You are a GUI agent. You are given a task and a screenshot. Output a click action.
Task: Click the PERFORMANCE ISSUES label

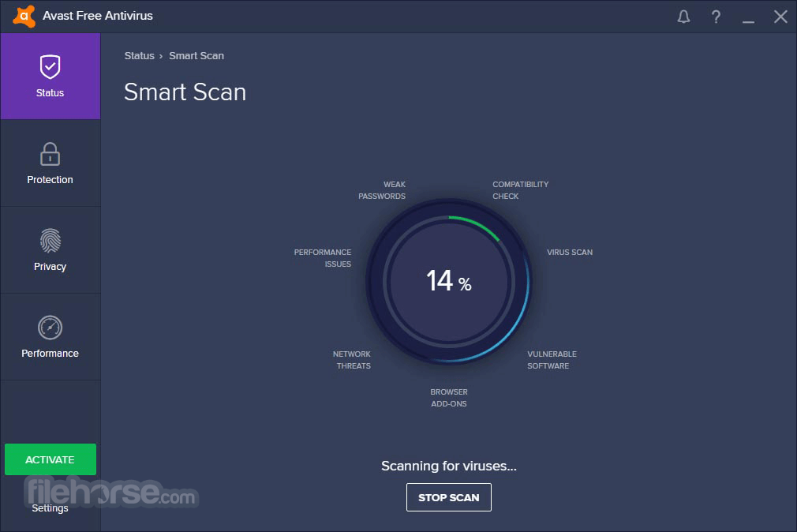click(x=322, y=258)
